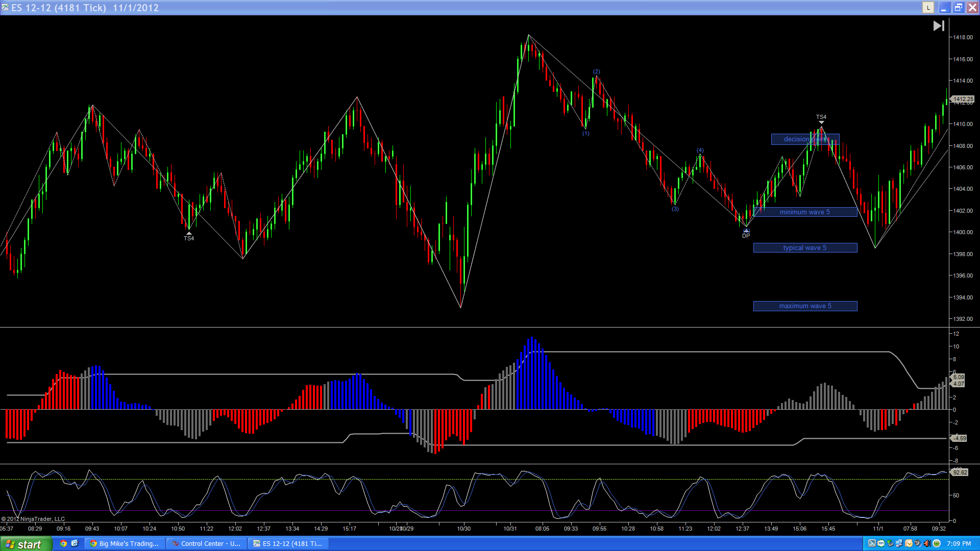Click the safely remove hardware tray icon

[890, 544]
